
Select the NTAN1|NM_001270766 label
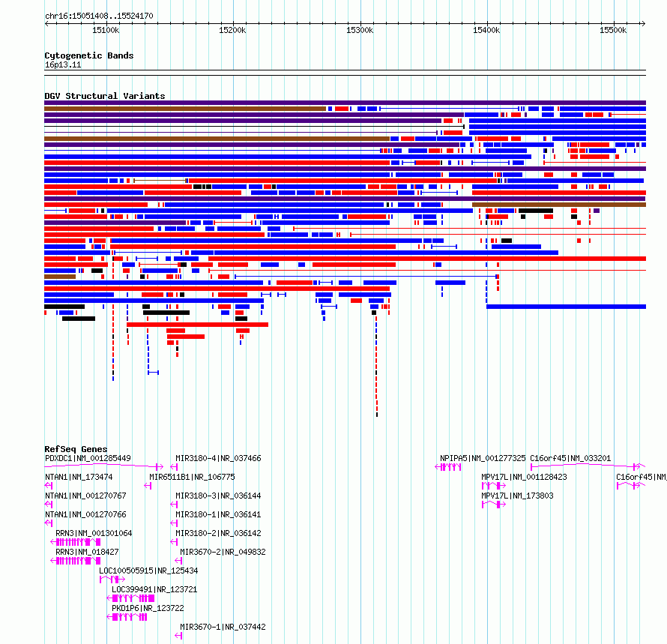coord(85,514)
